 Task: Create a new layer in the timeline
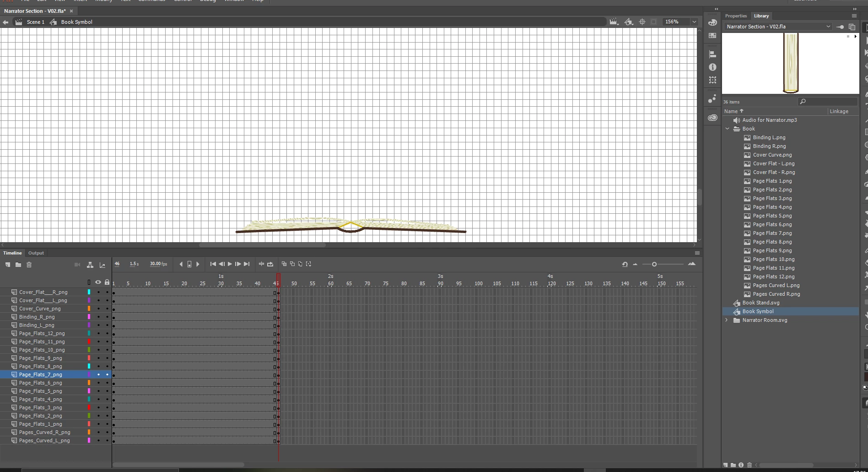click(8, 265)
